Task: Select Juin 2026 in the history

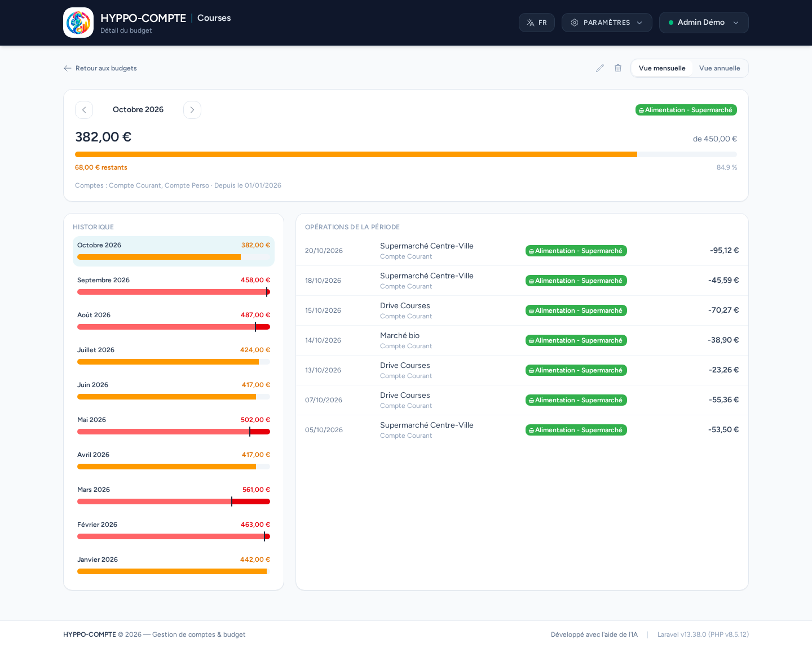Action: (174, 391)
